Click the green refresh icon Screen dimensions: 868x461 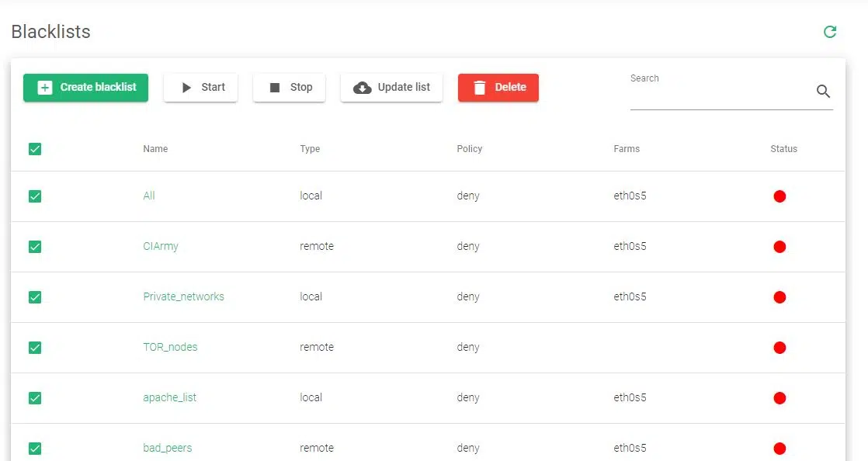point(830,32)
